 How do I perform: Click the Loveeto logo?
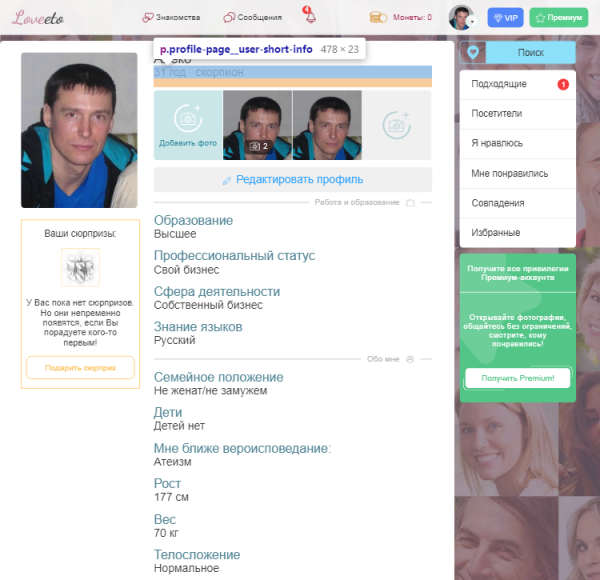pos(36,17)
